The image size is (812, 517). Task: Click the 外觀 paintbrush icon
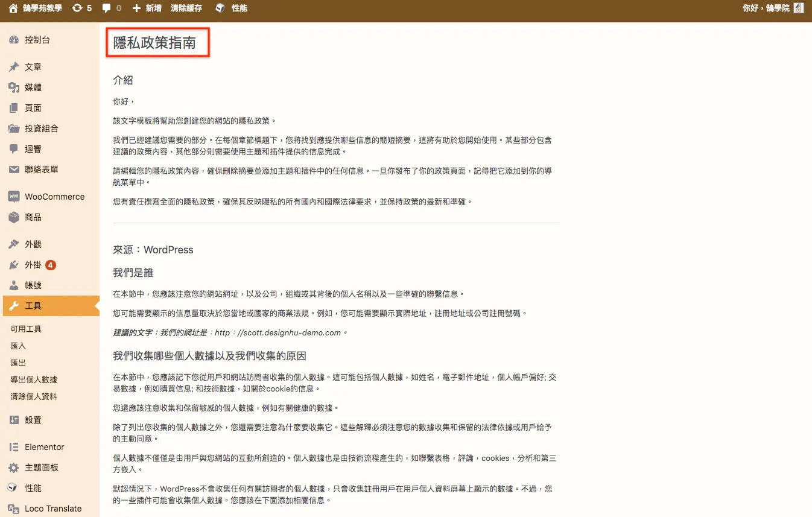(14, 244)
